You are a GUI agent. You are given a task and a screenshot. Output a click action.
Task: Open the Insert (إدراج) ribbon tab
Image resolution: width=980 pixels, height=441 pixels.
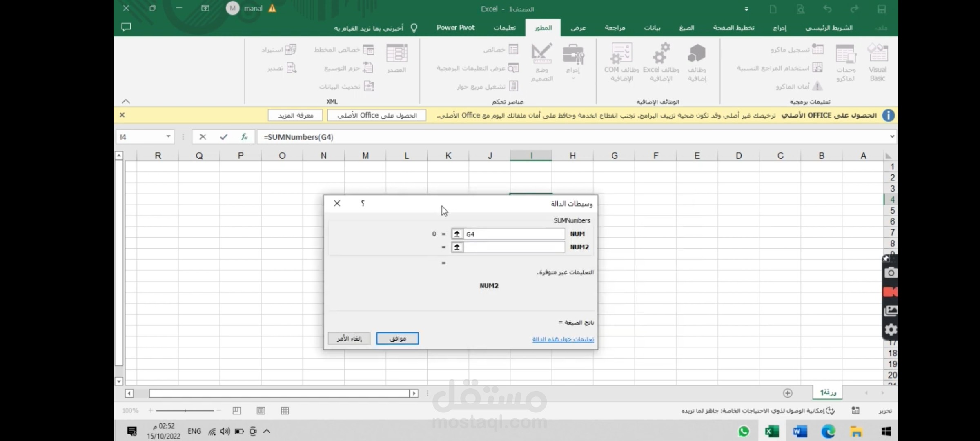click(x=780, y=28)
